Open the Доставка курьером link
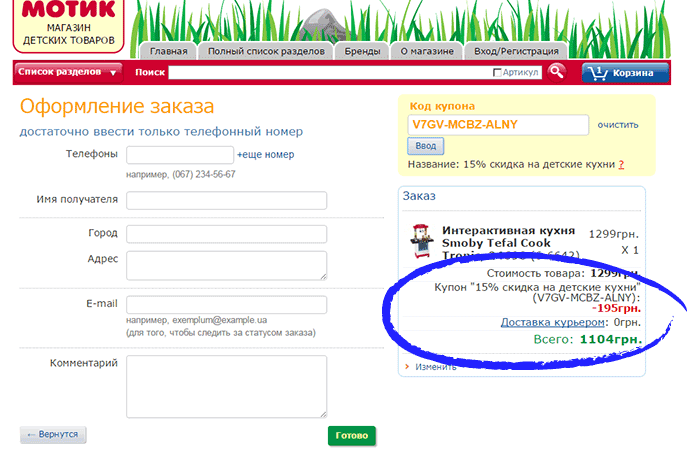Screen dimensions: 687x468 pyautogui.click(x=552, y=322)
